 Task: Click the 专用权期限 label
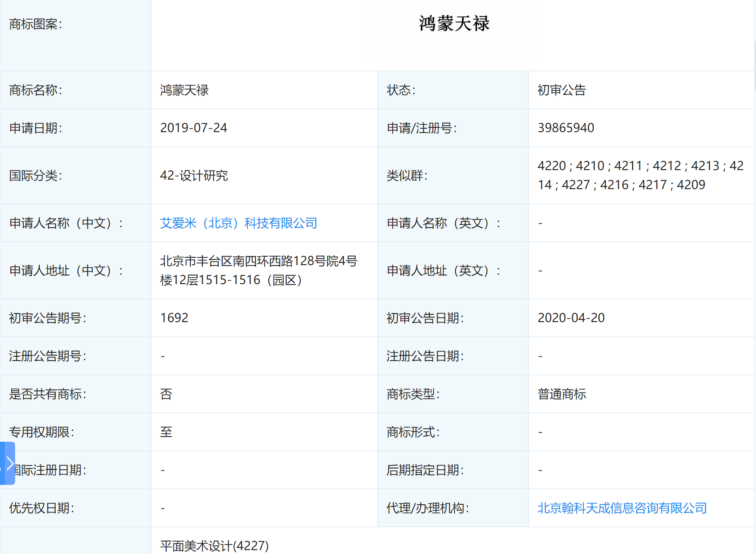point(42,432)
